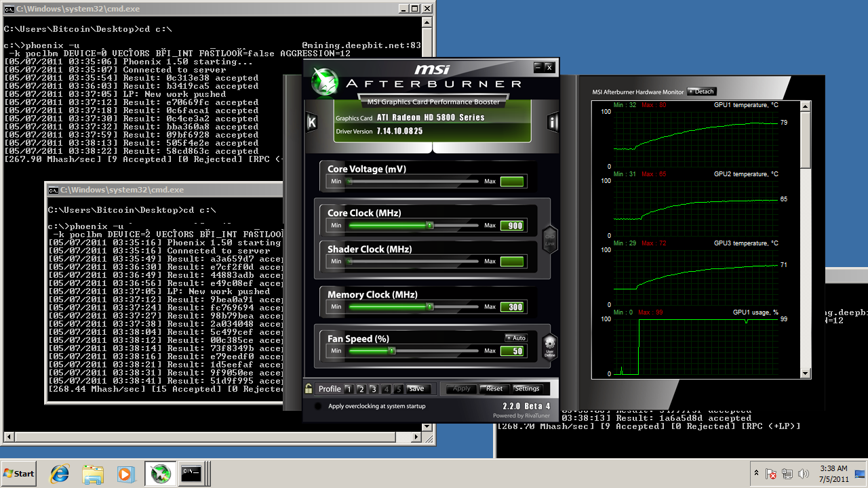Click the ATI Radeon HD 5800 Series label

pos(431,117)
